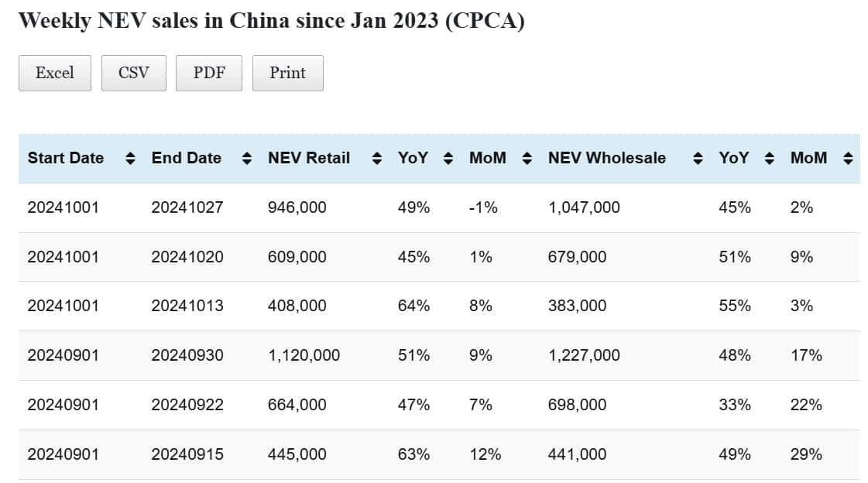
Task: Click the End Date header label
Action: (187, 158)
